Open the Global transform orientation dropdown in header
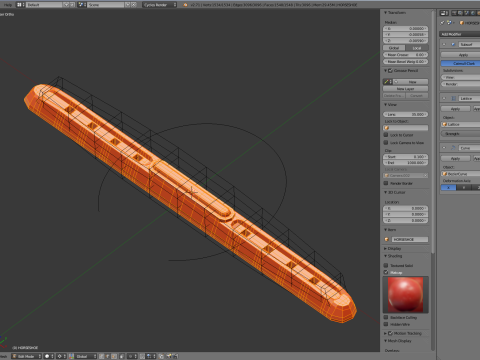 tap(85, 356)
